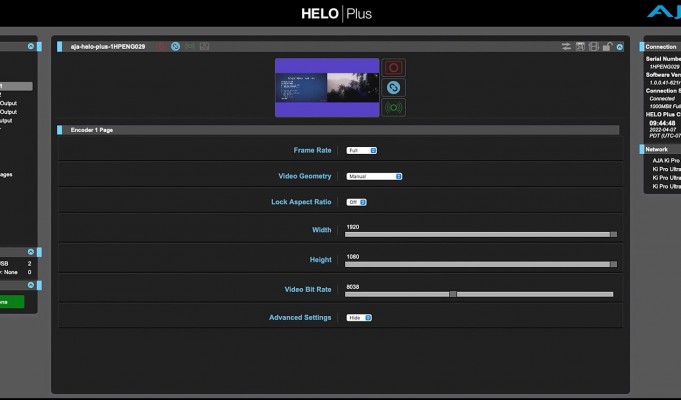
Task: Open the Lock Aspect Ratio dropdown
Action: [357, 202]
